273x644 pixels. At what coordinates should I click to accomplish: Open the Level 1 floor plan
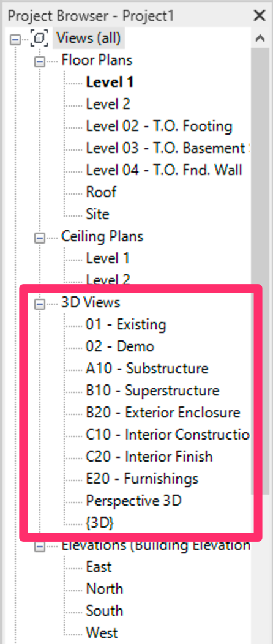click(110, 82)
